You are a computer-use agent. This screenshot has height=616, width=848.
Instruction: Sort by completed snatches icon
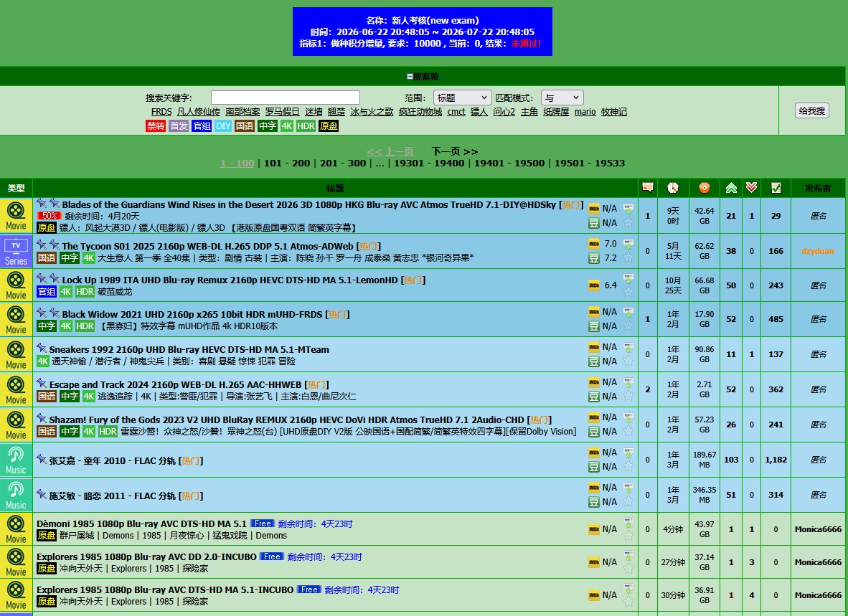[776, 187]
